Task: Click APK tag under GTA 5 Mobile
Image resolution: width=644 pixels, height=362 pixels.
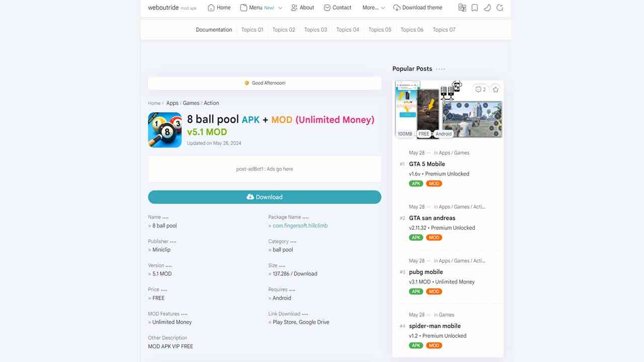Action: pyautogui.click(x=416, y=184)
